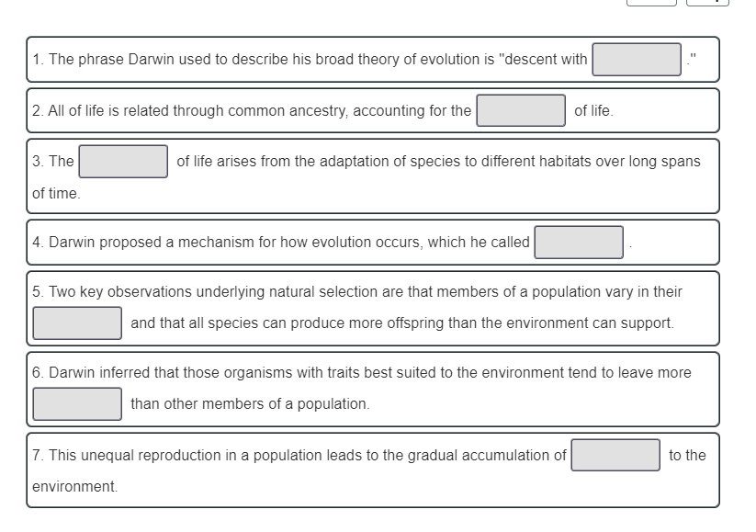This screenshot has height=532, width=756.
Task: Focus the blank after "gradual accumulation of"
Action: tap(615, 455)
